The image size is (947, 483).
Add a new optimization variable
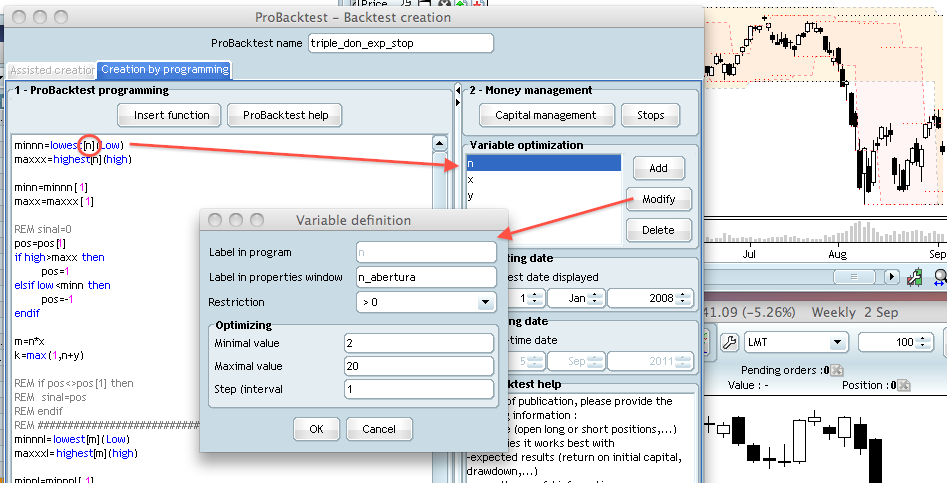pyautogui.click(x=658, y=168)
